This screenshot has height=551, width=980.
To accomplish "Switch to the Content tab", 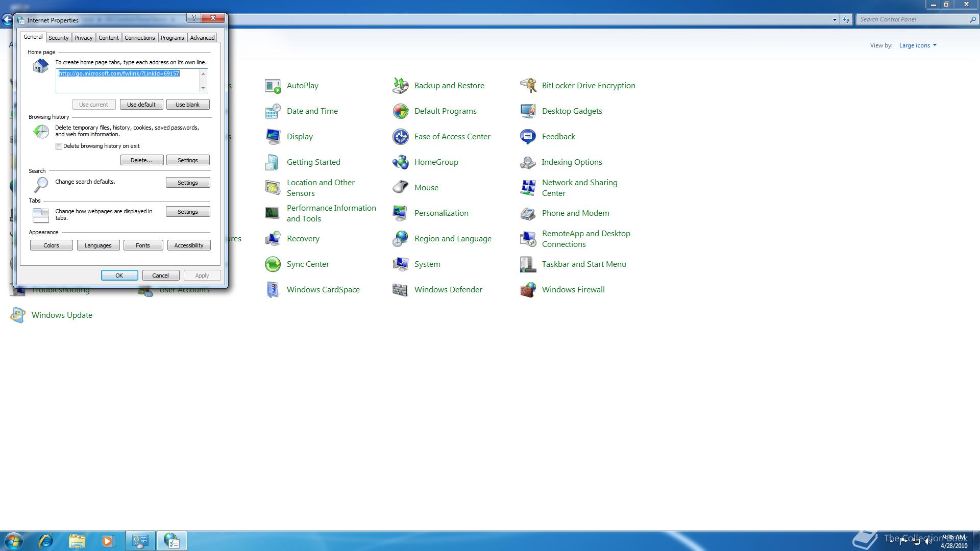I will click(x=109, y=38).
